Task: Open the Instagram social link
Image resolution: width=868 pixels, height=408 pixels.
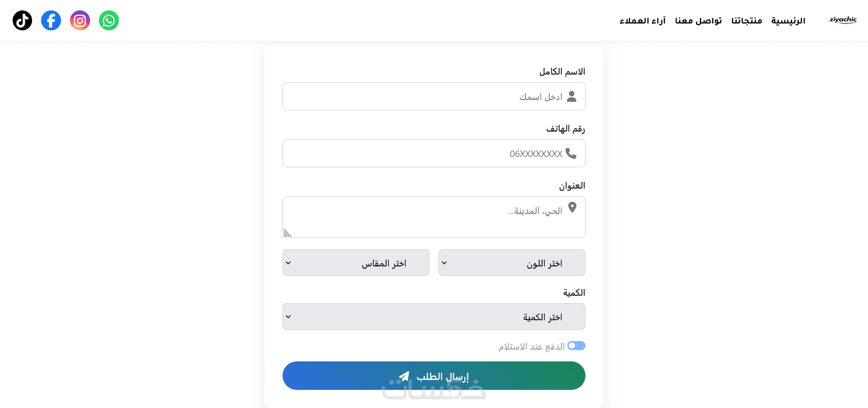Action: (x=80, y=20)
